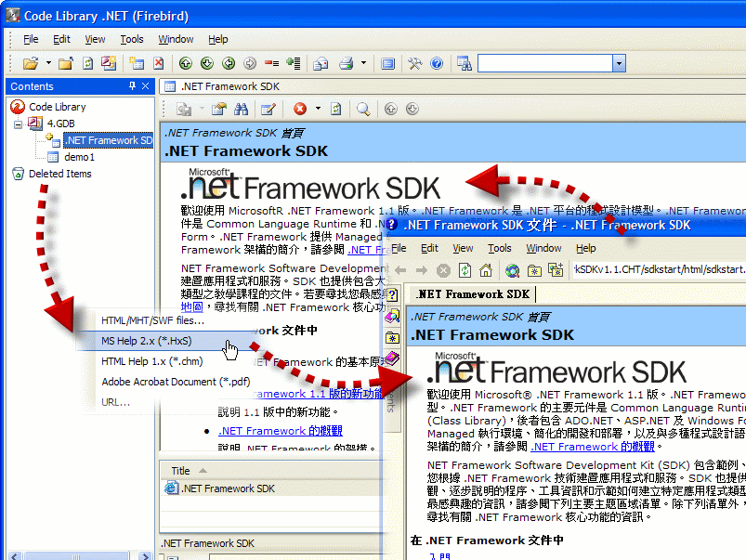Pin the Contents panel with the pushpin
746x560 pixels.
coord(132,86)
